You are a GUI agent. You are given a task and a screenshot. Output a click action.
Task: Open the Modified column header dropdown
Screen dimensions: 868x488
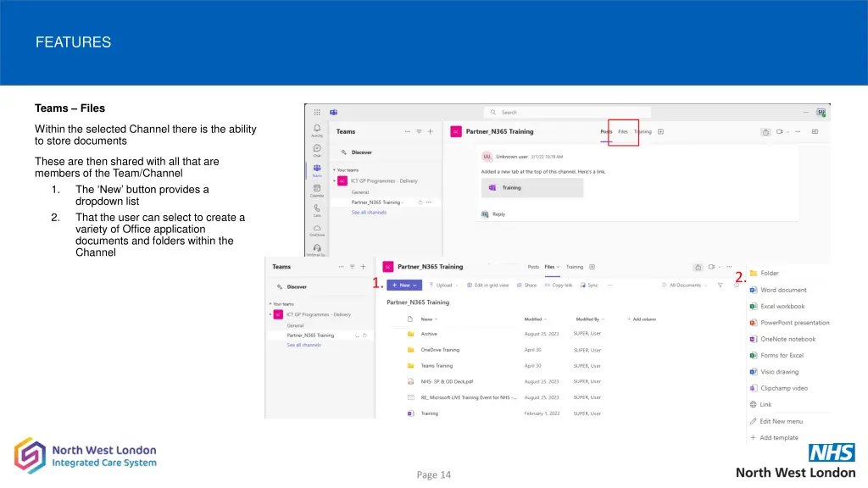pyautogui.click(x=536, y=319)
